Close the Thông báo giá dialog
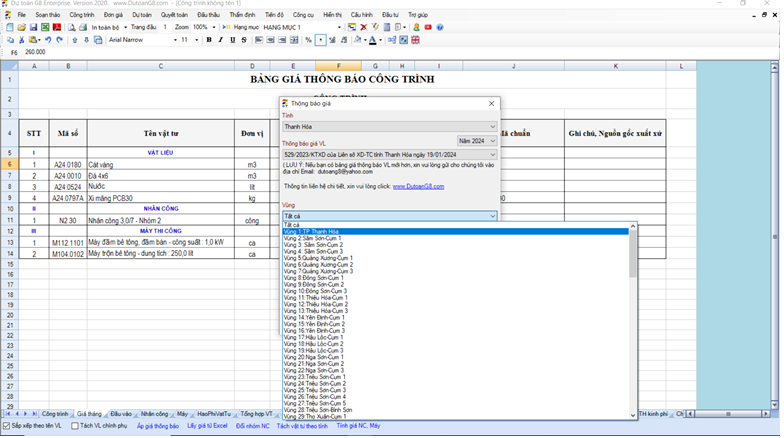This screenshot has height=438, width=784. [x=494, y=104]
